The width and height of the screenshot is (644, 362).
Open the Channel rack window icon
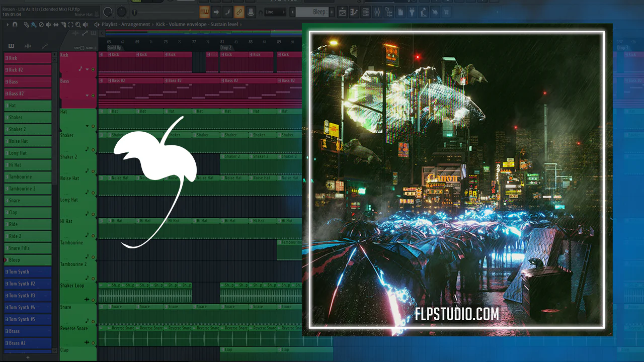365,12
